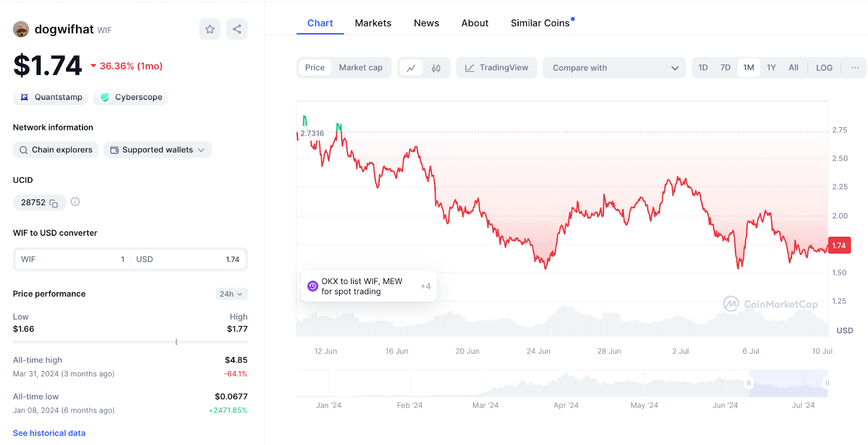Click the +2471.85% change text

click(228, 410)
